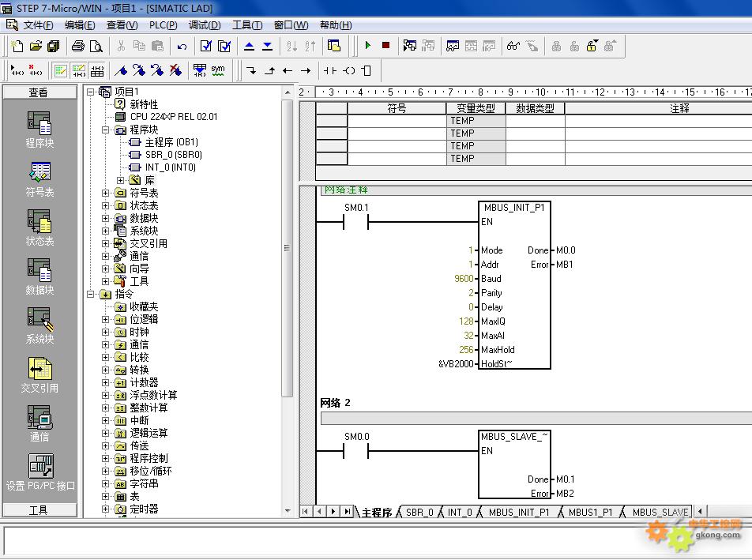Click the 查看 view bar header

[x=39, y=92]
